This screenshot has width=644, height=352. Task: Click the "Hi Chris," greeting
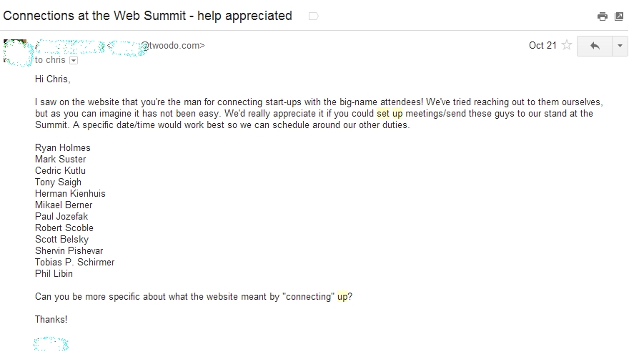point(53,79)
